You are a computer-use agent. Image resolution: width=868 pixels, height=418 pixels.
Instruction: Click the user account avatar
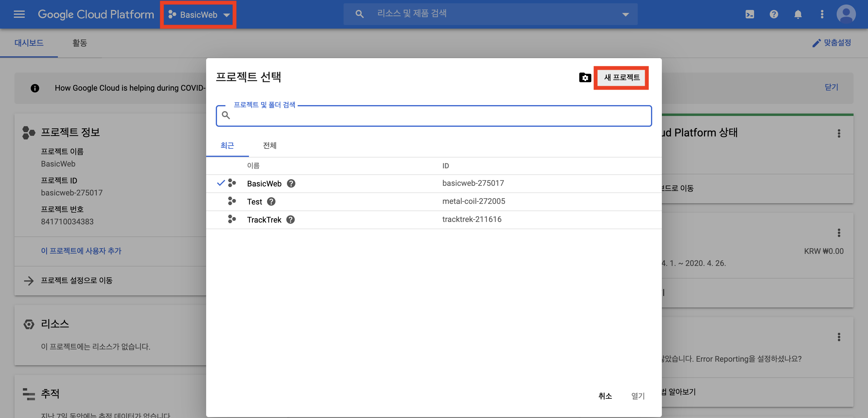tap(846, 14)
